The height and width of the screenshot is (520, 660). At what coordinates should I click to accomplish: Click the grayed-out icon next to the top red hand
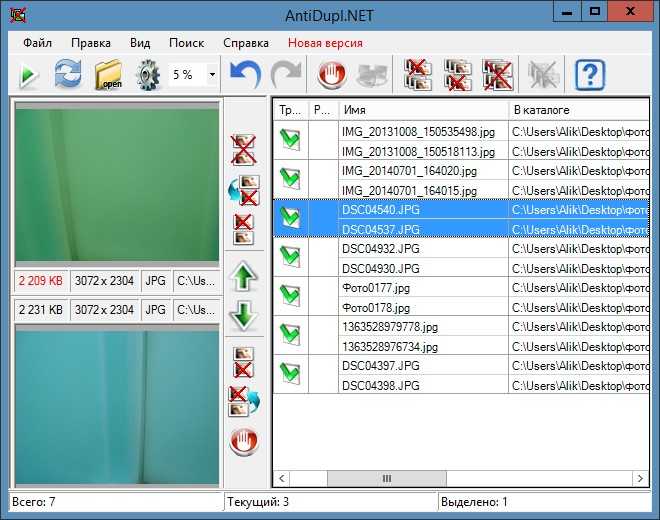pyautogui.click(x=371, y=75)
